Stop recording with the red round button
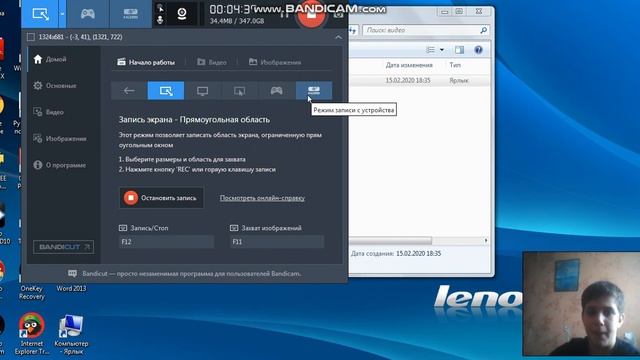Screen dimensions: 640x360 (x=311, y=15)
